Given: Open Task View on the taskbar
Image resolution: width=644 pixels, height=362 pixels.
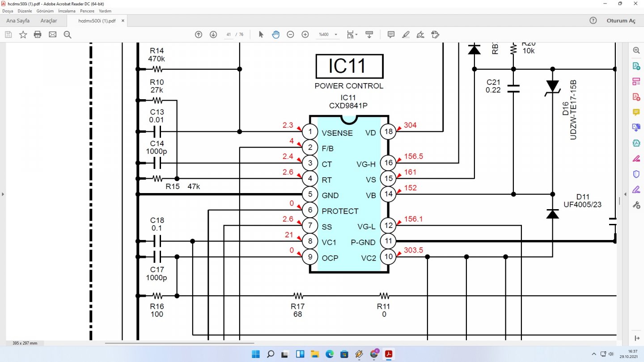Looking at the screenshot, I should [x=285, y=354].
